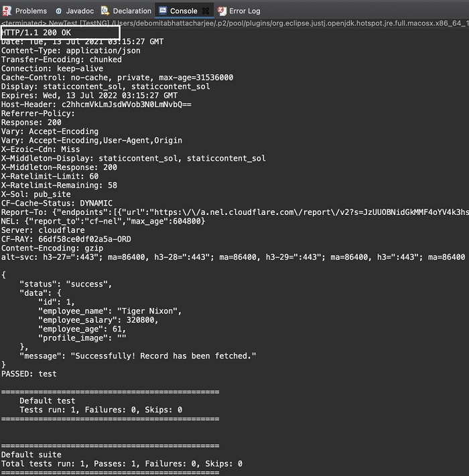Click the Problems tab icon
The image size is (469, 476).
point(7,11)
